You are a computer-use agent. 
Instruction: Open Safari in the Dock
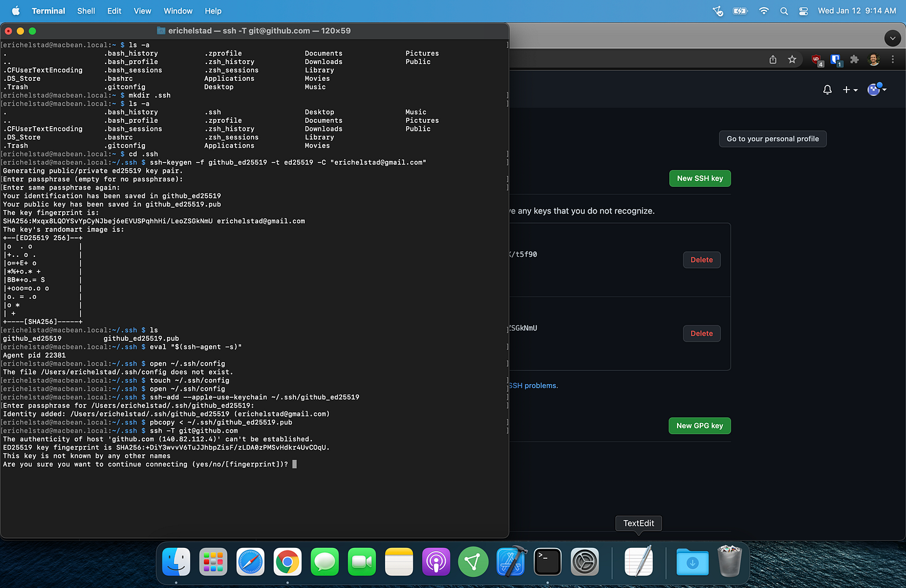point(250,561)
